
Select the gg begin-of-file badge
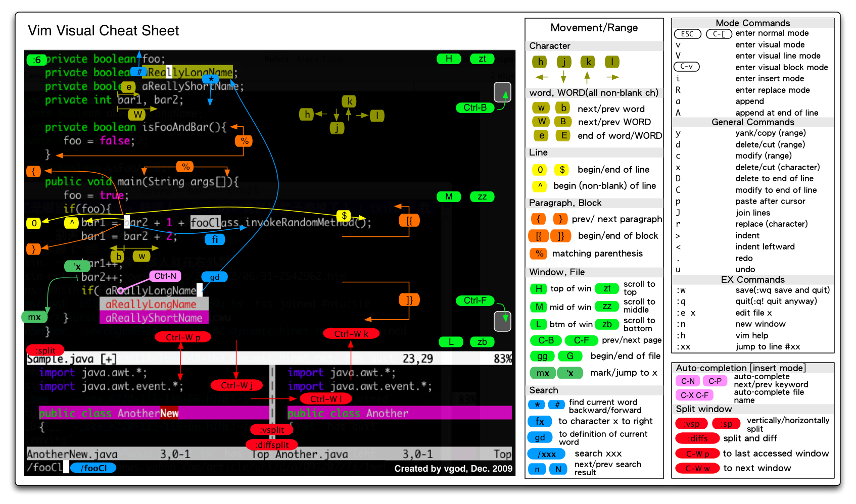click(542, 356)
